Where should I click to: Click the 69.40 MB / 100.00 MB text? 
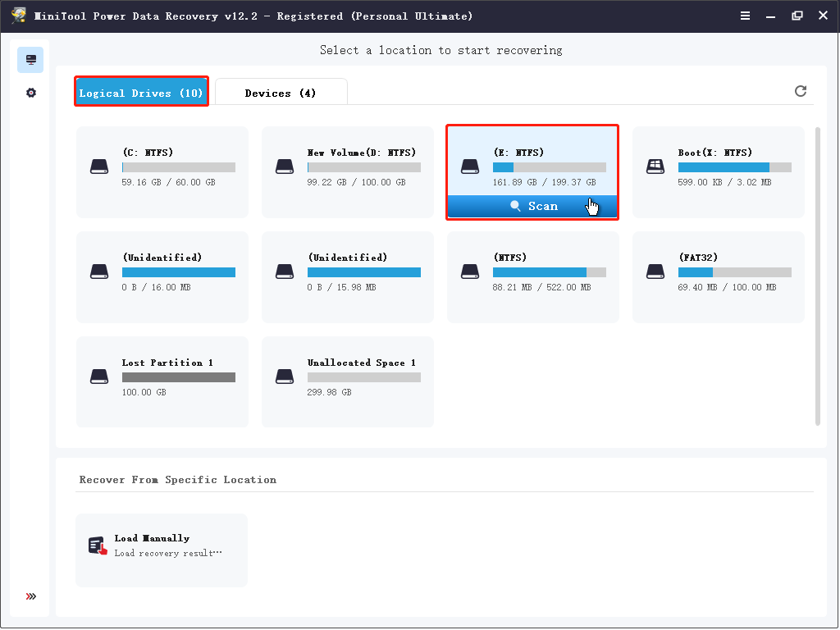point(727,287)
